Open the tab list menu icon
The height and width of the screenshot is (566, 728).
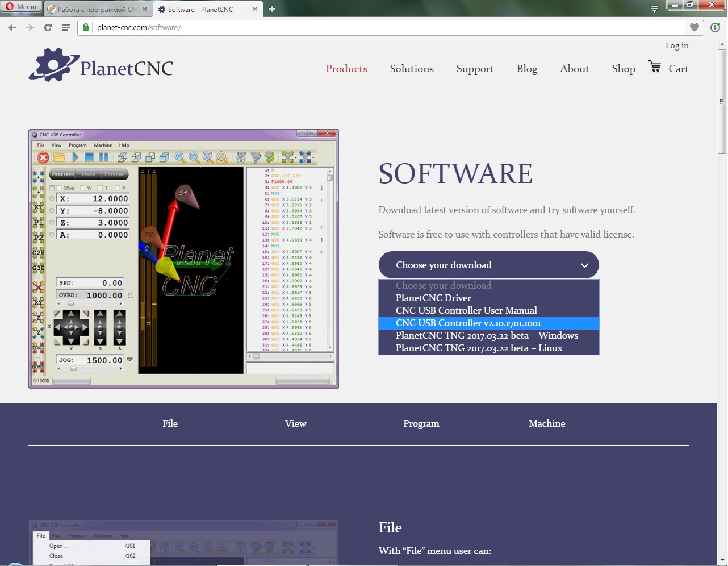click(x=654, y=9)
